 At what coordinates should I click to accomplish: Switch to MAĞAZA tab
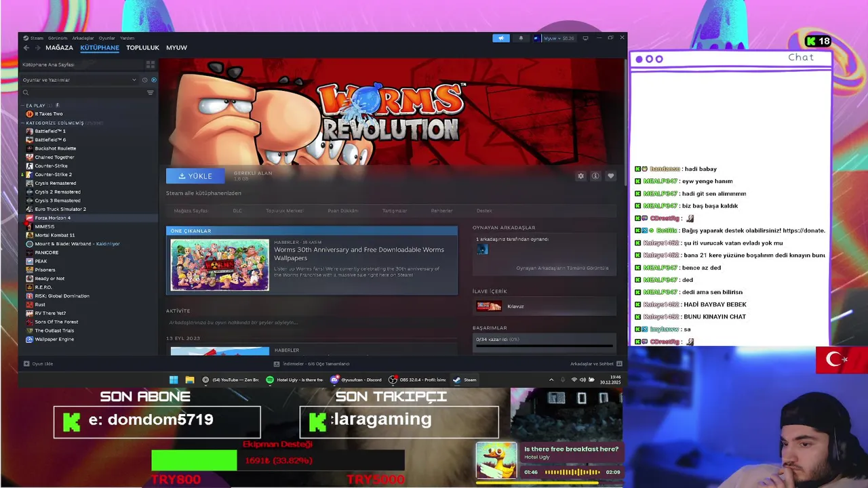(x=59, y=47)
